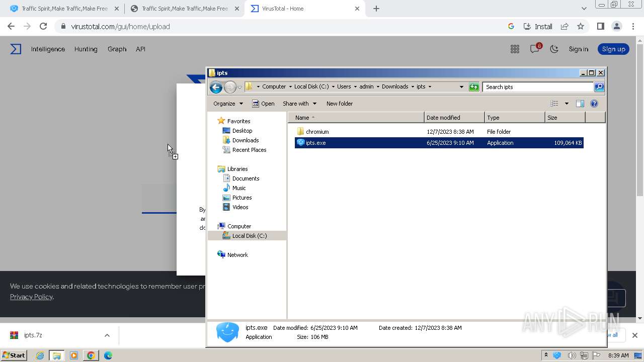
Task: Open ipts.7z download options chevron
Action: point(107,335)
